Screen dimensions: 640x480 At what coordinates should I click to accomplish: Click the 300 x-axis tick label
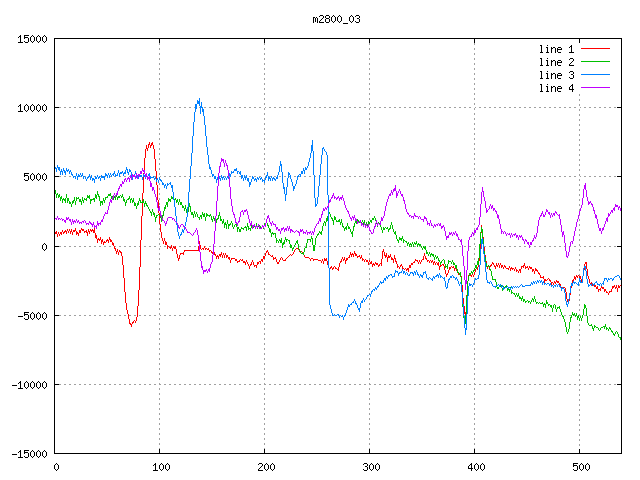370,467
